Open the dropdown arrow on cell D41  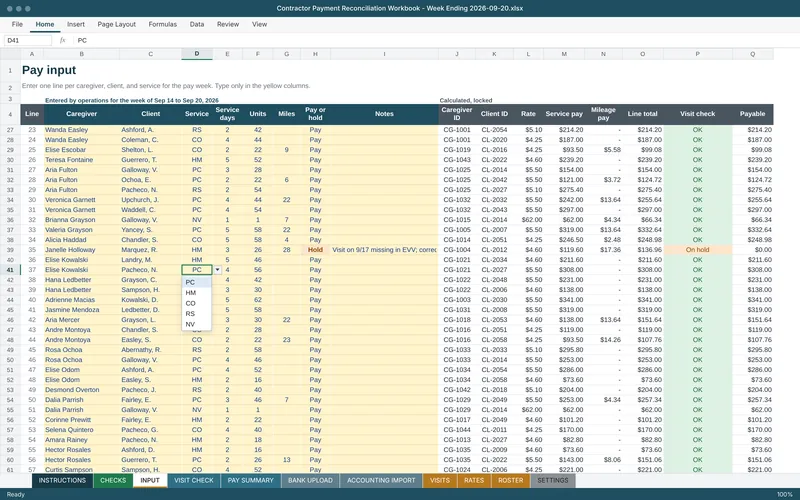tap(217, 270)
